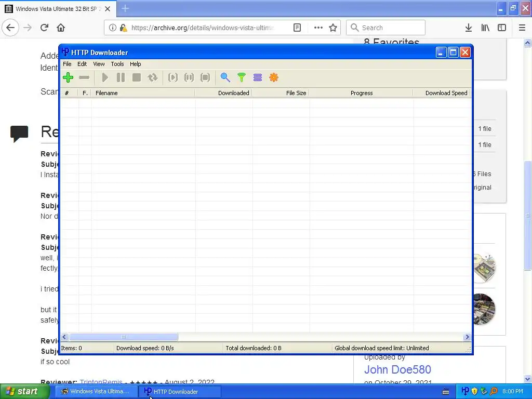This screenshot has width=532, height=399.
Task: Go to the Firefox home page icon
Action: click(61, 28)
